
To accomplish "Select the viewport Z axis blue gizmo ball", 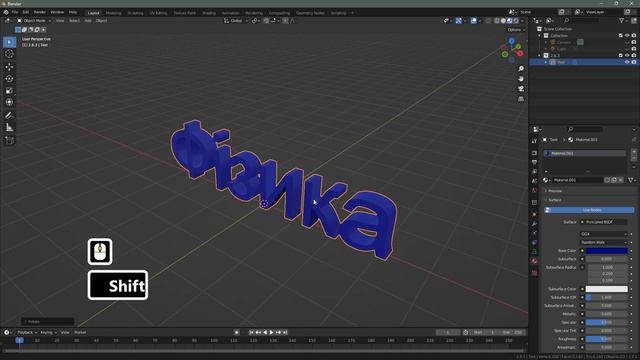I will [511, 41].
